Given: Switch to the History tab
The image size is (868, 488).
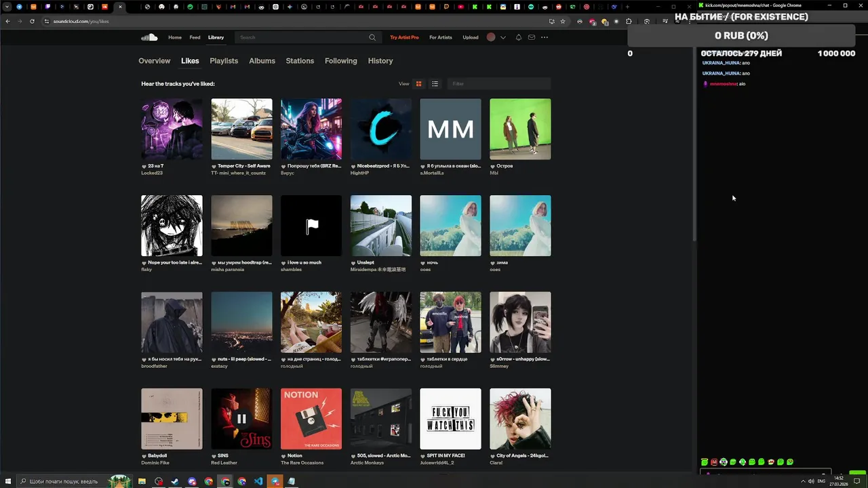Looking at the screenshot, I should coord(380,61).
